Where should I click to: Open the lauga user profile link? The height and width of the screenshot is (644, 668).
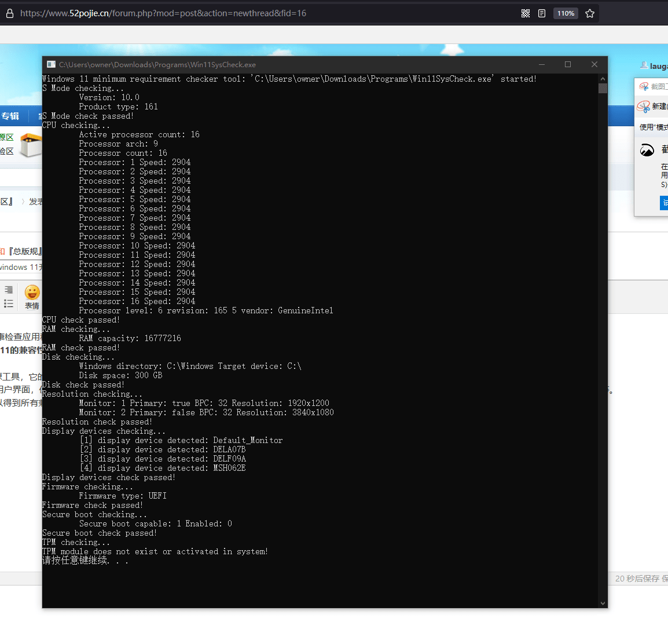pos(658,66)
